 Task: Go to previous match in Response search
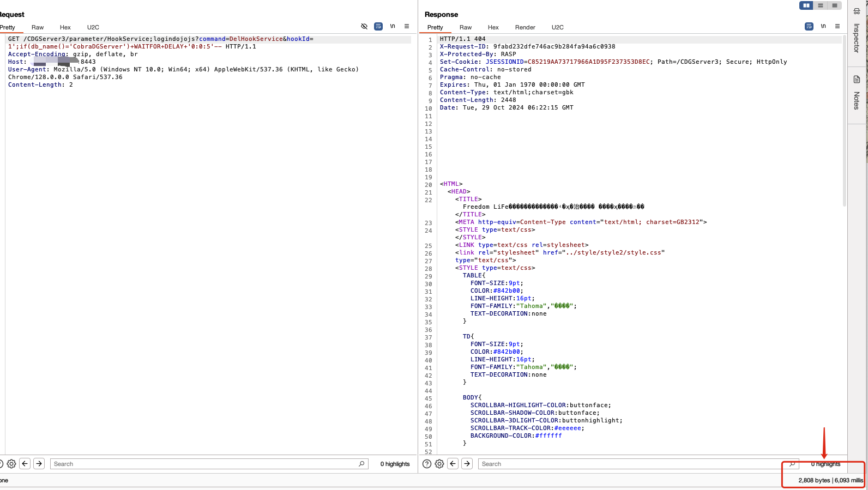click(x=453, y=464)
